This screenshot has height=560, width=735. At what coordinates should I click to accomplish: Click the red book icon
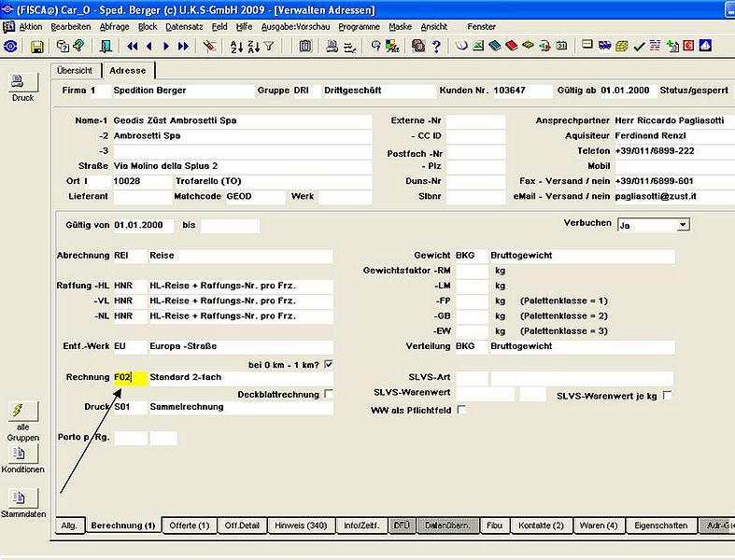[512, 46]
